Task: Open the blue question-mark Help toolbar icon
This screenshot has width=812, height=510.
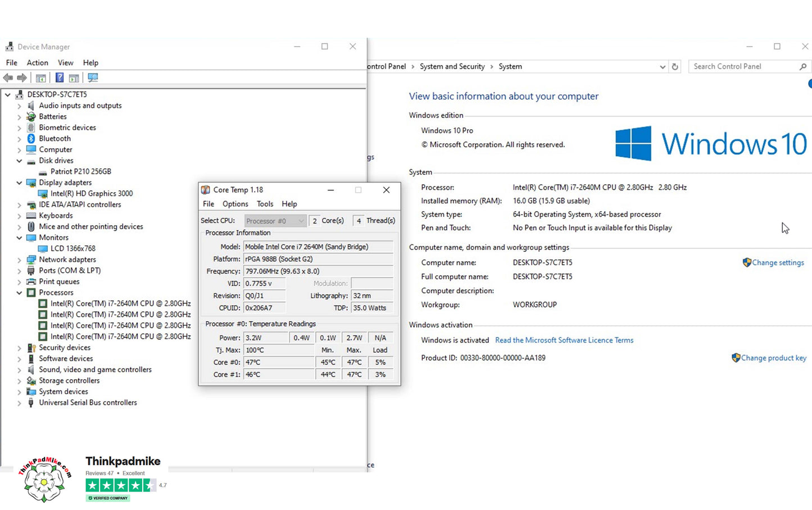Action: point(59,78)
